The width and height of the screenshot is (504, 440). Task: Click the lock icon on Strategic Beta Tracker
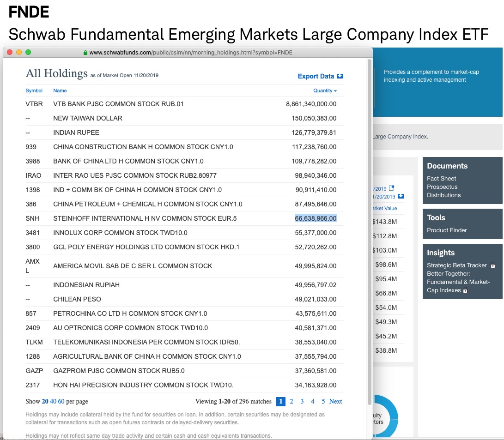[493, 265]
